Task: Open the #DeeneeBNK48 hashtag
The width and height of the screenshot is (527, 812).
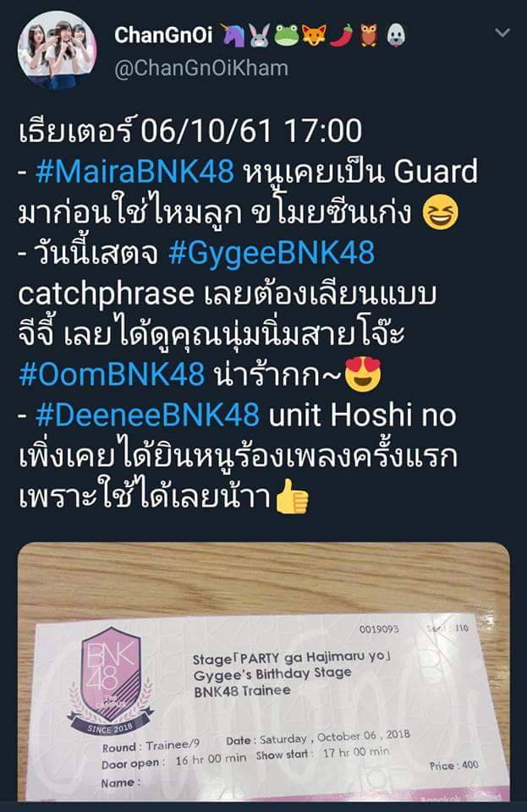Action: [147, 415]
